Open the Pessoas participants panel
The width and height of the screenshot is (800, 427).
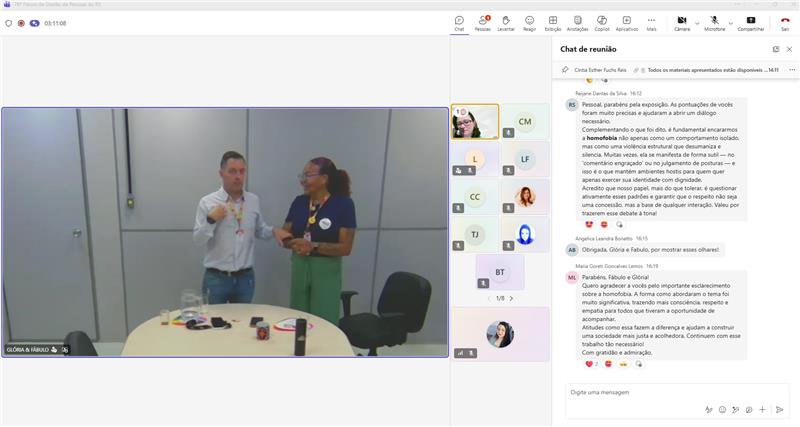pos(483,22)
